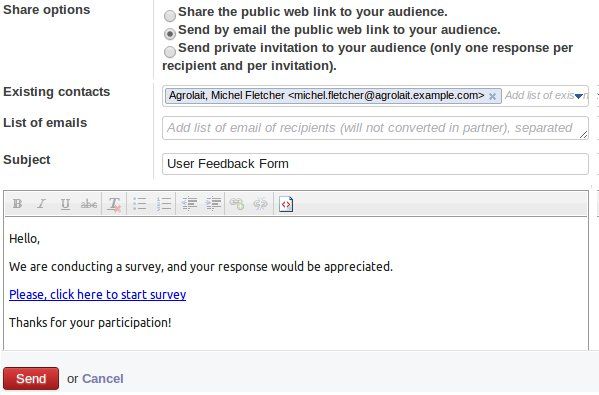Remove font style with clear formatting icon

point(114,204)
